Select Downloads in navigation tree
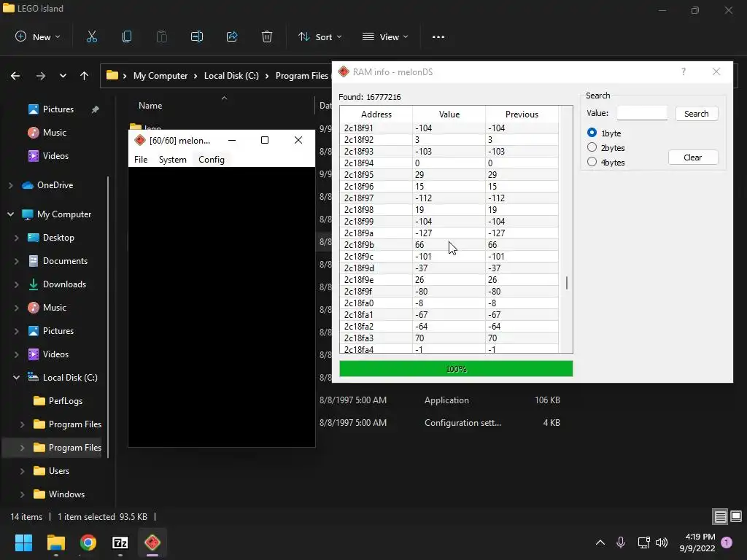 (x=57, y=284)
